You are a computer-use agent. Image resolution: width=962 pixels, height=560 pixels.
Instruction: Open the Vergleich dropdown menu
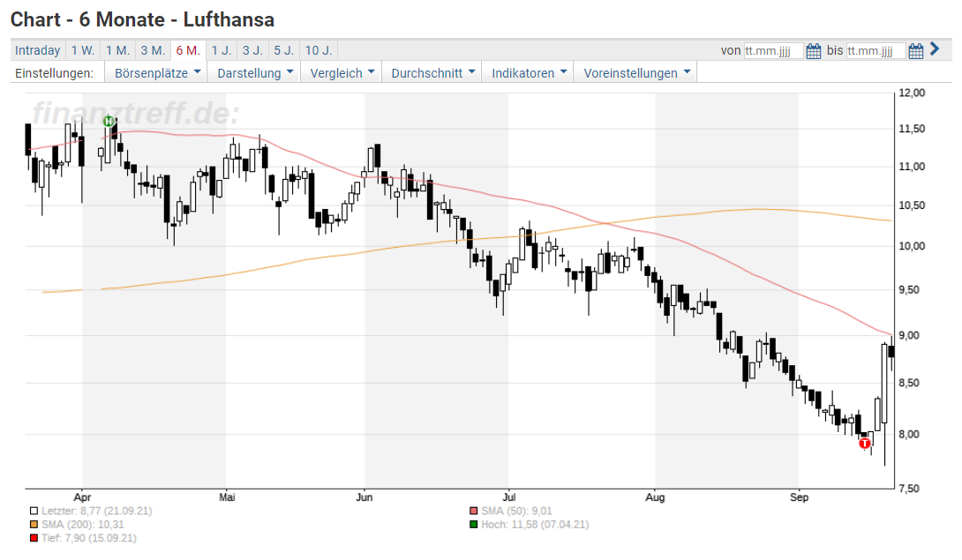(342, 73)
